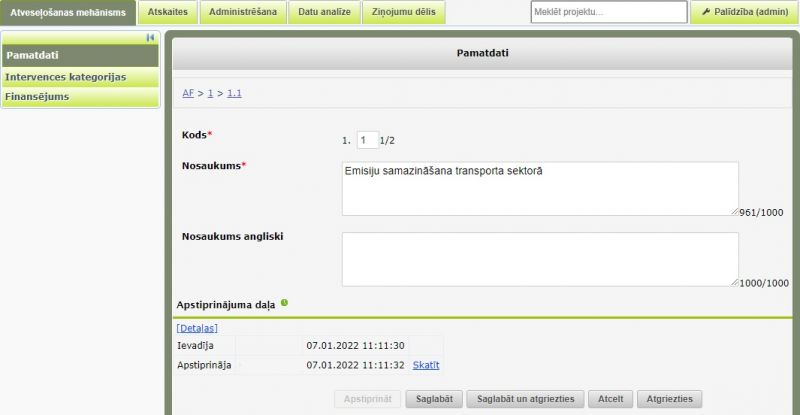Click the green info icon beside Apstiprinājuma daļa
This screenshot has height=415, width=800.
[x=284, y=302]
